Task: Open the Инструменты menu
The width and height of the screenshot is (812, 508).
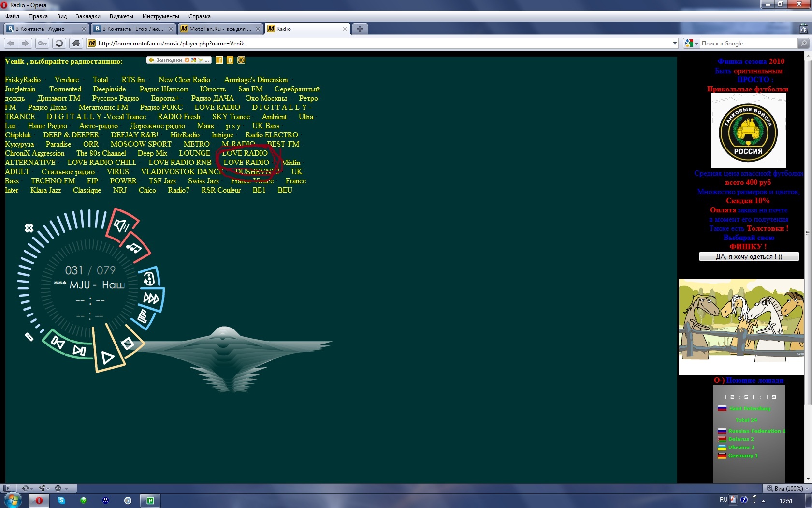Action: (160, 16)
